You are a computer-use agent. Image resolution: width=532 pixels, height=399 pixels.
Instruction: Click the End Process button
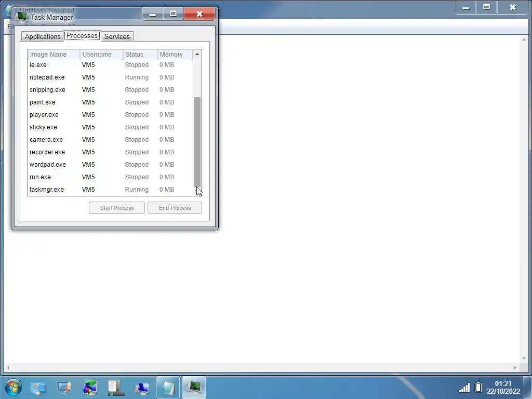pos(175,208)
